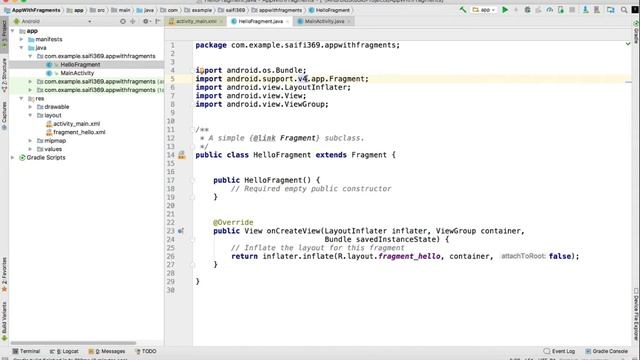The height and width of the screenshot is (360, 640).
Task: Click the Stop square icon
Action: (x=572, y=10)
